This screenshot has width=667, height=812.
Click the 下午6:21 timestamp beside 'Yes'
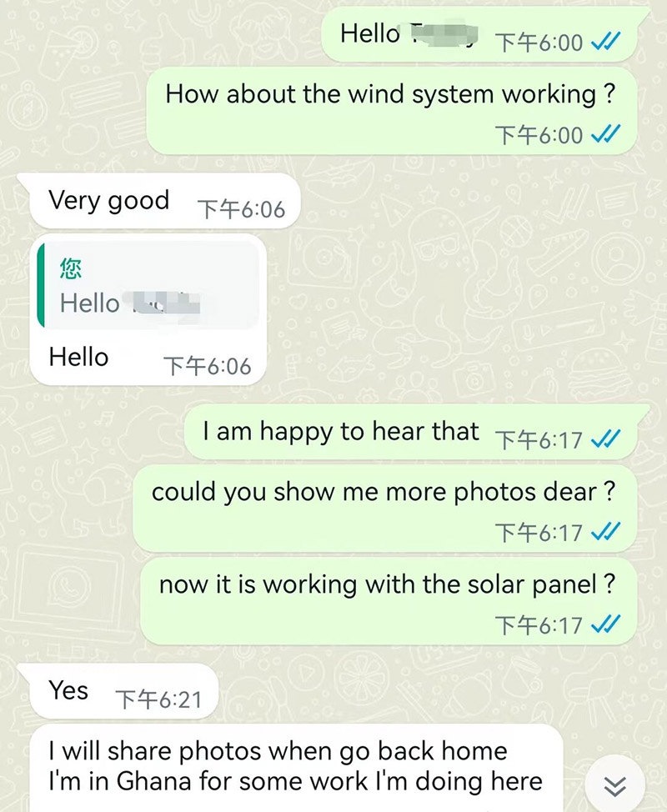(158, 699)
